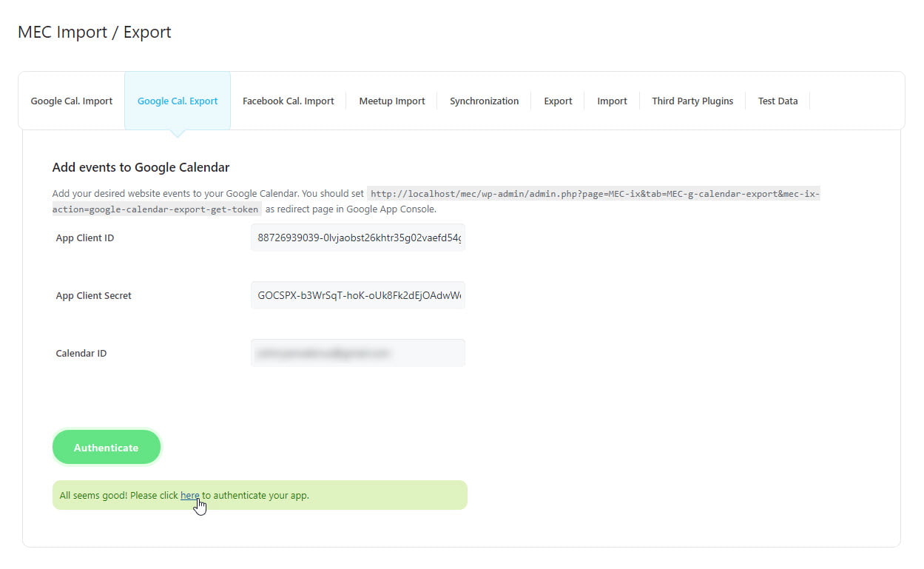Follow the "here" link to authenticate app
The width and height of the screenshot is (924, 569).
(x=189, y=496)
